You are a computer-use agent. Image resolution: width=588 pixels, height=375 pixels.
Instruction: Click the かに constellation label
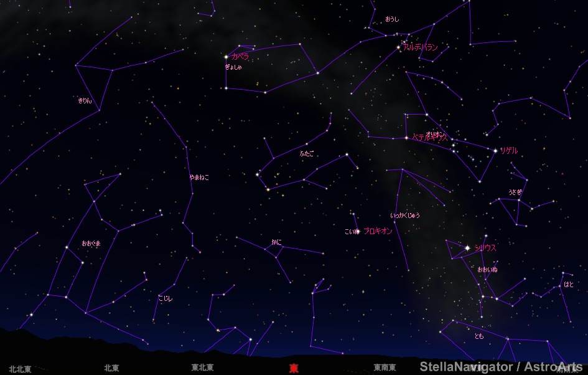(x=276, y=242)
